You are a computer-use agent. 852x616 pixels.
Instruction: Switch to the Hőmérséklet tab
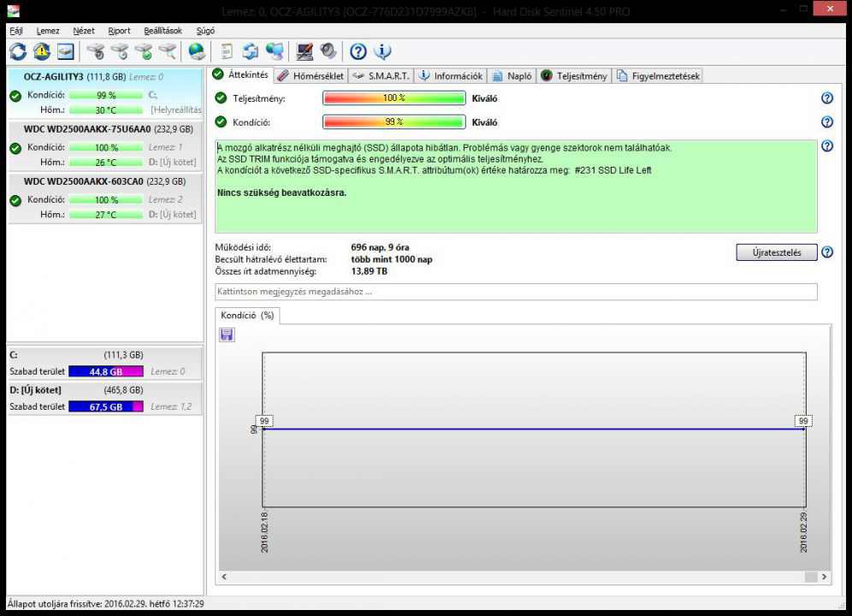pyautogui.click(x=311, y=76)
